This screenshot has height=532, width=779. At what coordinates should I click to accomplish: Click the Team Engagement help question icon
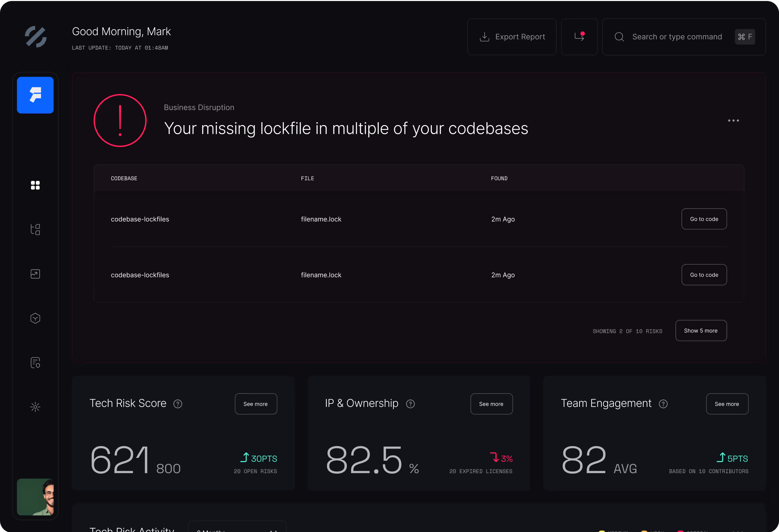(663, 404)
